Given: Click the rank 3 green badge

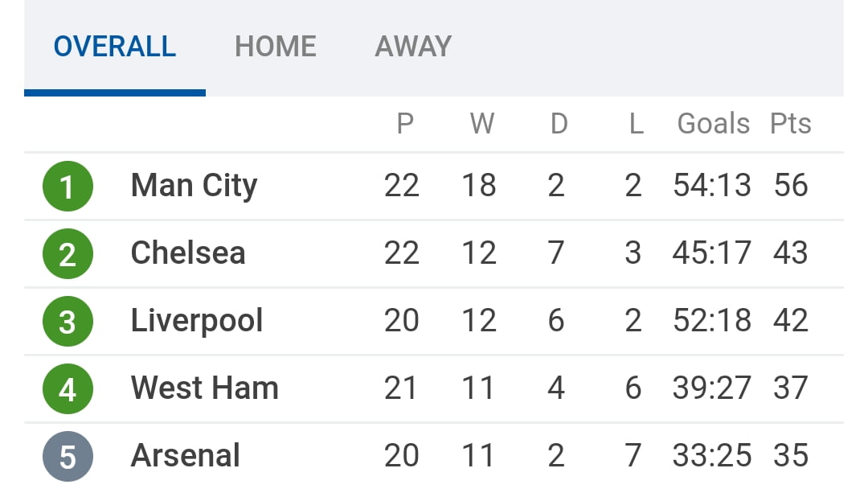Looking at the screenshot, I should point(68,322).
